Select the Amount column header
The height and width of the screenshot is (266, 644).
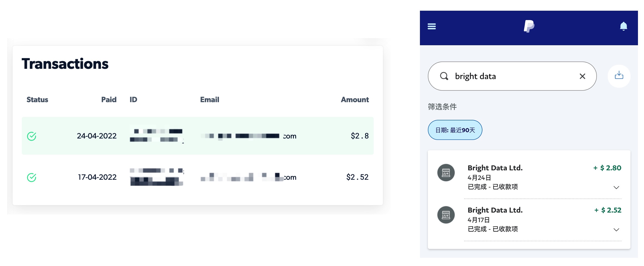click(355, 100)
